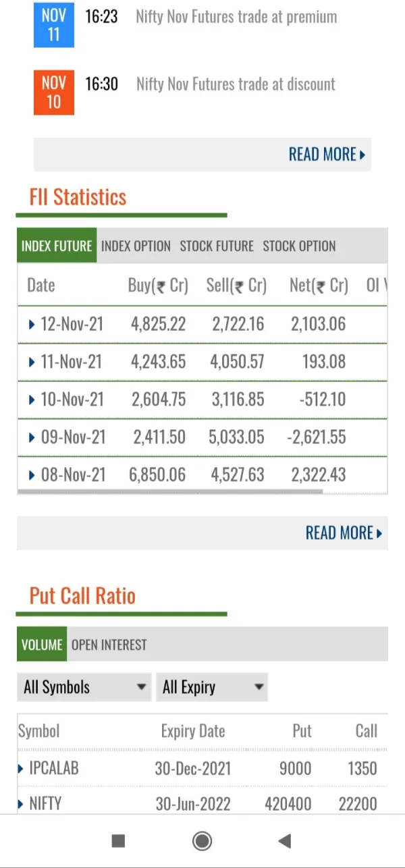Image resolution: width=405 pixels, height=868 pixels.
Task: Expand the 12-Nov-21 row arrow
Action: tap(32, 325)
